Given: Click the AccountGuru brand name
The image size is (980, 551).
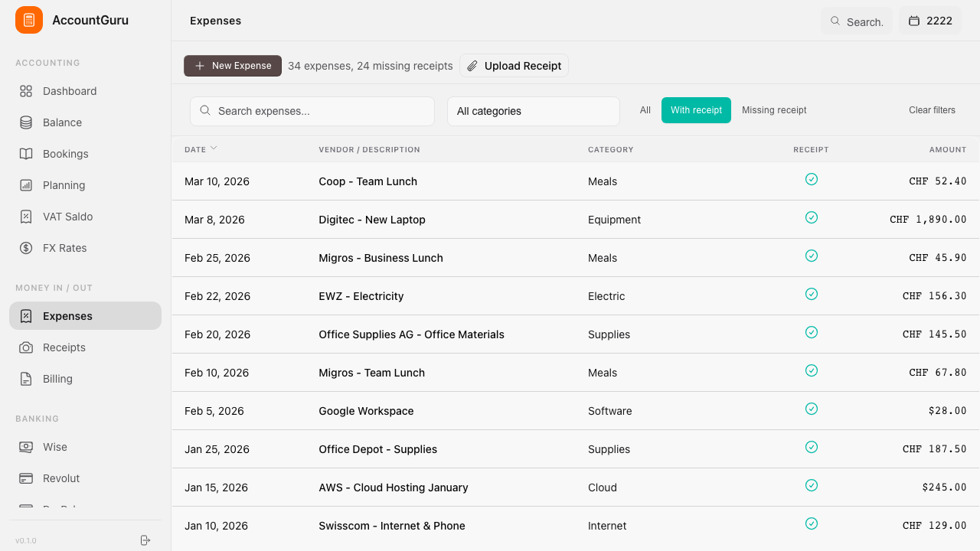Looking at the screenshot, I should point(90,20).
